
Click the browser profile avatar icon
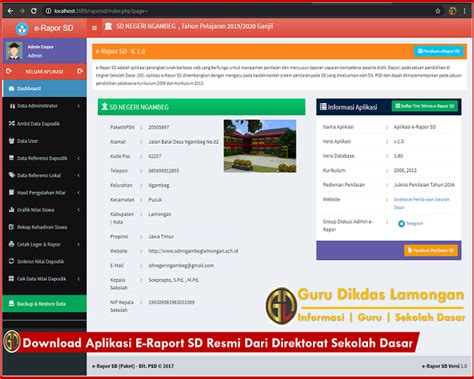(452, 11)
